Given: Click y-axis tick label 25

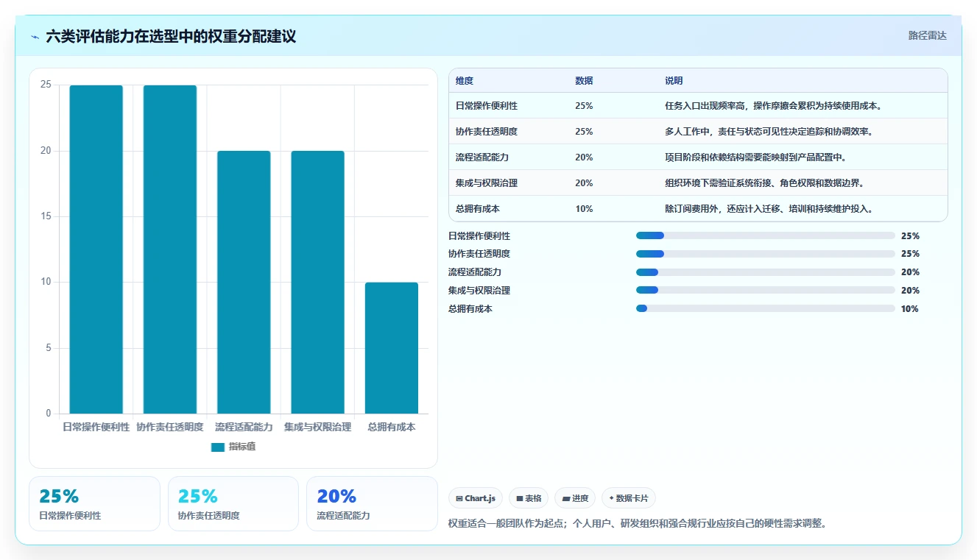Looking at the screenshot, I should [46, 85].
